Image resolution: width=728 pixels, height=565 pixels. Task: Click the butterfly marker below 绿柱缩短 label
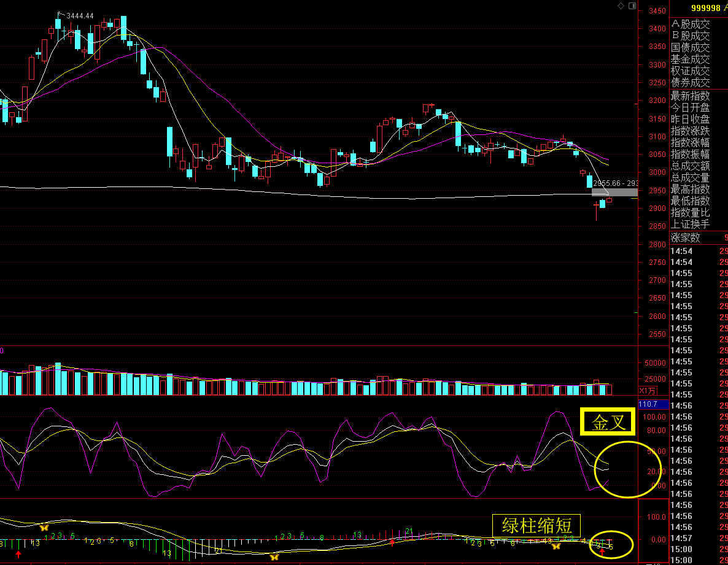[x=556, y=545]
